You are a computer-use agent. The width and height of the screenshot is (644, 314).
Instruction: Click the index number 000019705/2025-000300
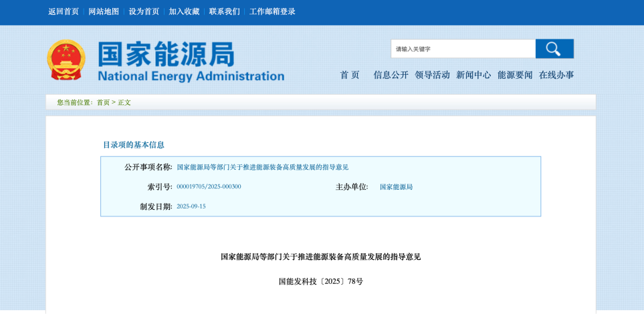(x=209, y=186)
